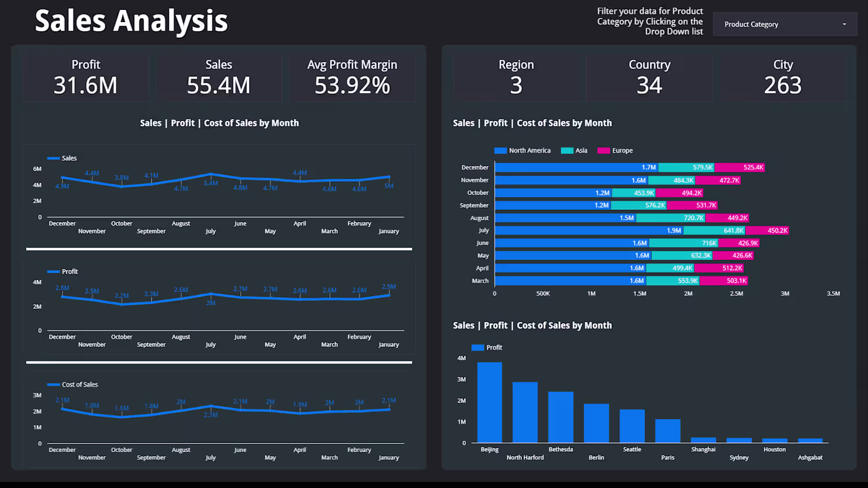Select the Beijing profit bar
Screen dimensions: 868x488
490,402
